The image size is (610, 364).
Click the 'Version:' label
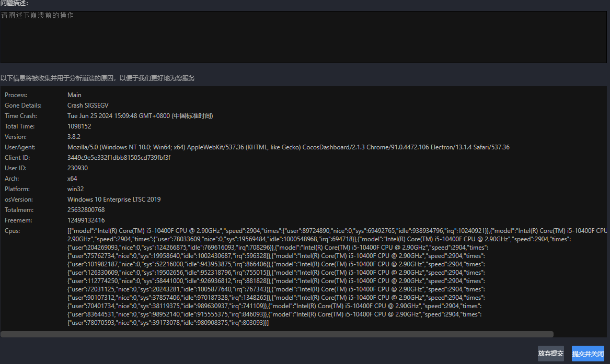16,137
